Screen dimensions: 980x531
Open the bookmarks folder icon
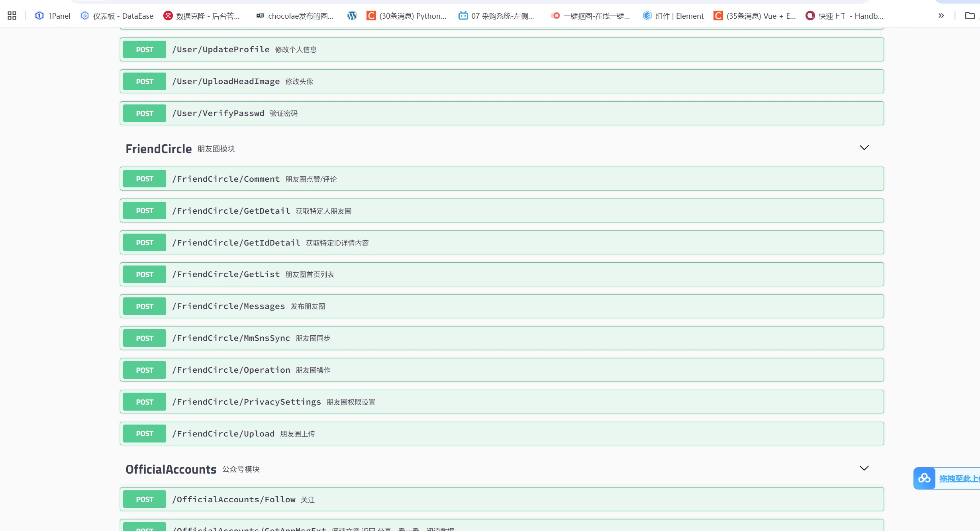coord(970,16)
